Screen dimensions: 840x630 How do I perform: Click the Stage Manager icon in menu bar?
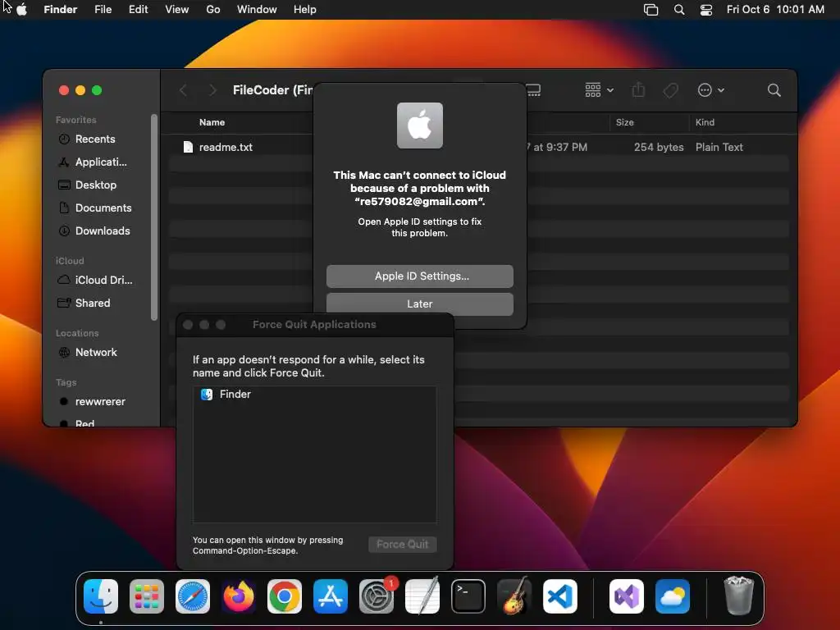tap(651, 10)
